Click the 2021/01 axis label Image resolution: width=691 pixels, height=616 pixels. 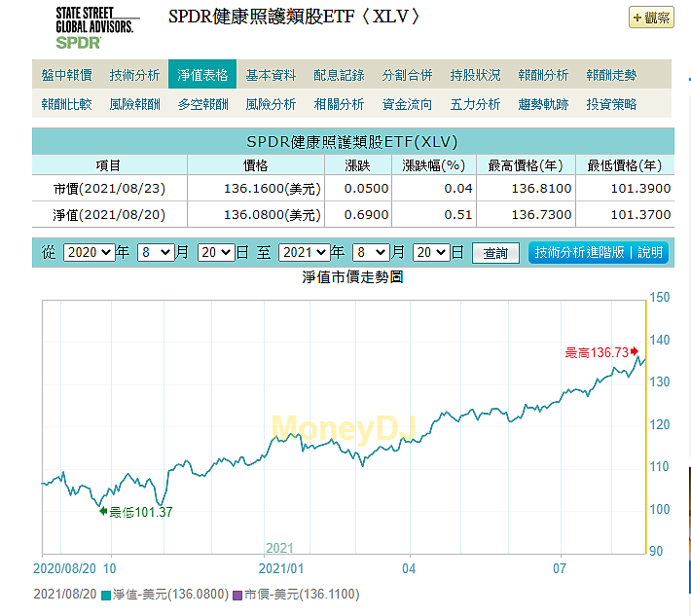281,568
